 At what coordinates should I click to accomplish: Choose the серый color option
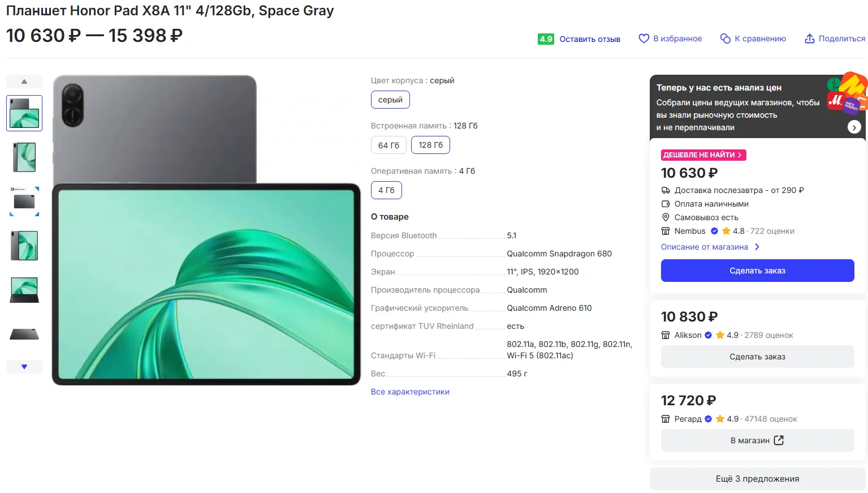click(390, 100)
